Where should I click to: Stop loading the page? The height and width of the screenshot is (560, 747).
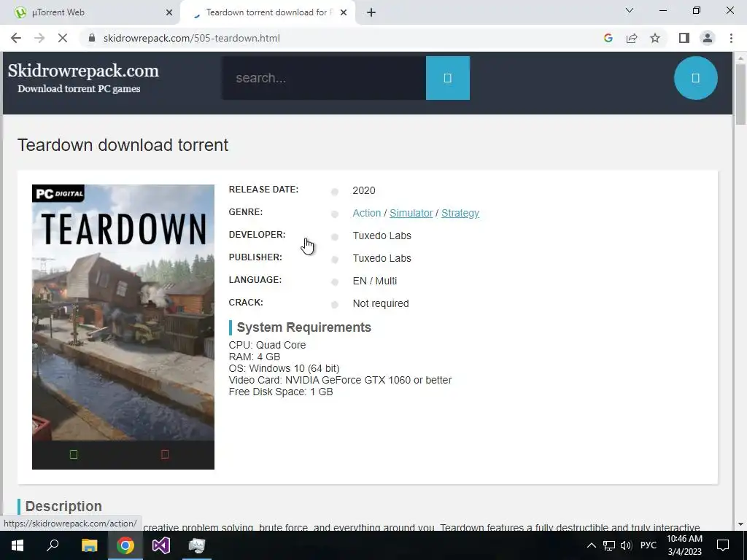point(63,38)
